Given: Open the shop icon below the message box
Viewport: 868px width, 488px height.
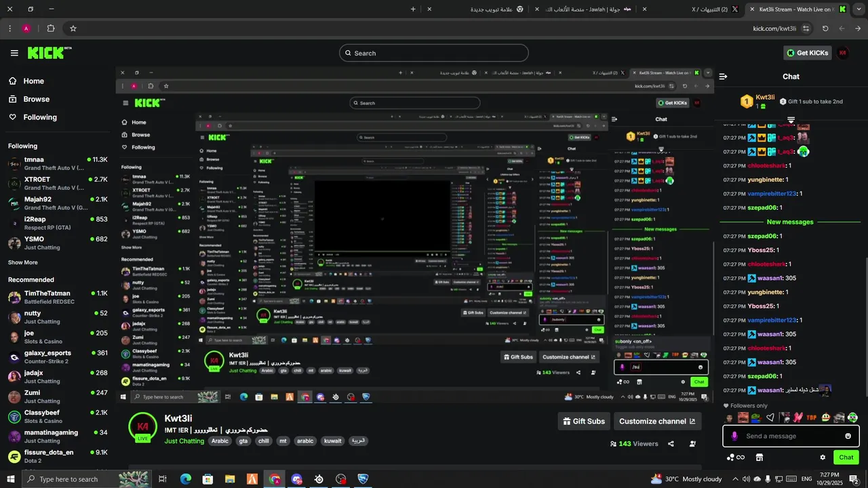Looking at the screenshot, I should [x=759, y=457].
